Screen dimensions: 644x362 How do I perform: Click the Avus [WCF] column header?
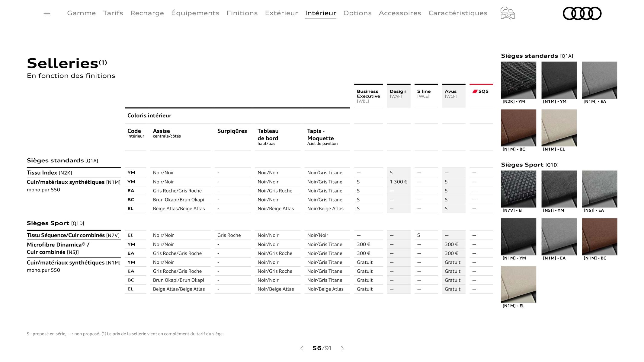(453, 96)
